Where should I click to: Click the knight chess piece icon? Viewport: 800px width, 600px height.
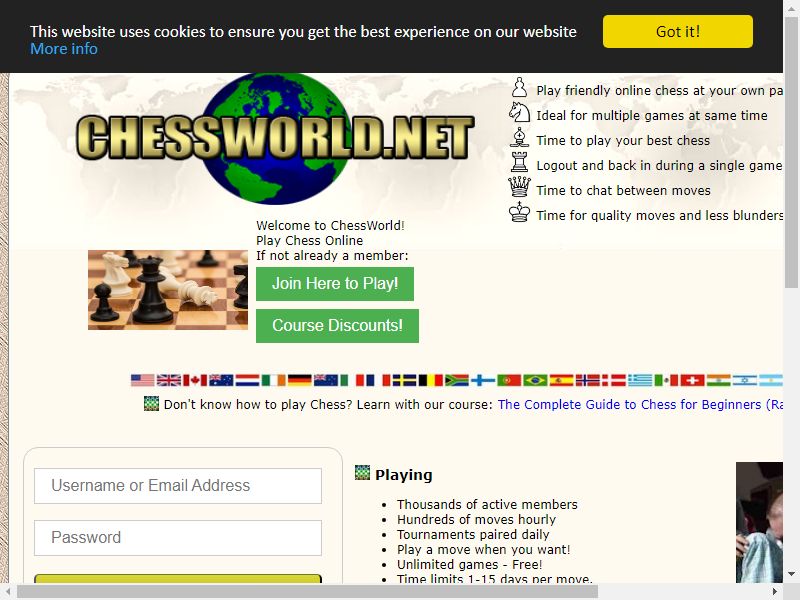[519, 112]
